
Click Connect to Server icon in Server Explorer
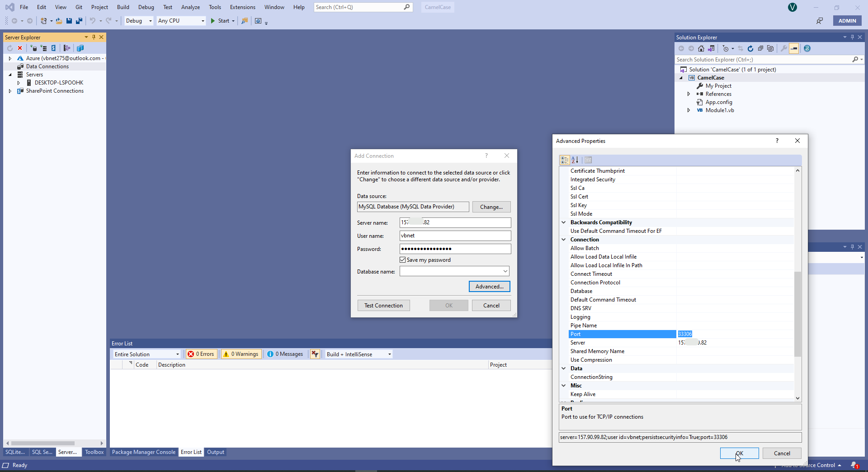[x=43, y=48]
